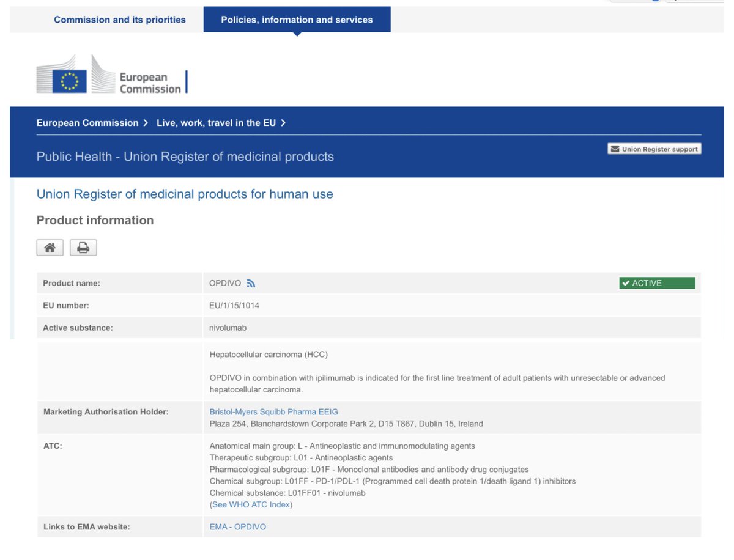
Task: Click the home icon button
Action: tap(50, 248)
